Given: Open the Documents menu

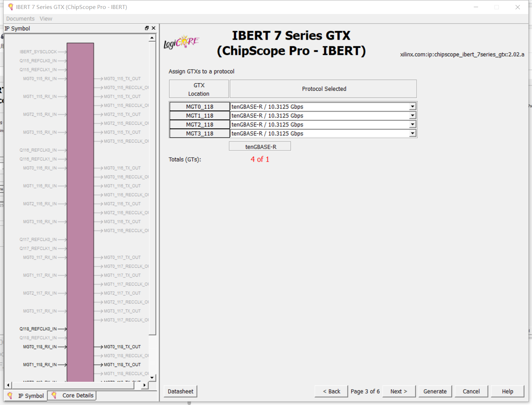Looking at the screenshot, I should (20, 19).
